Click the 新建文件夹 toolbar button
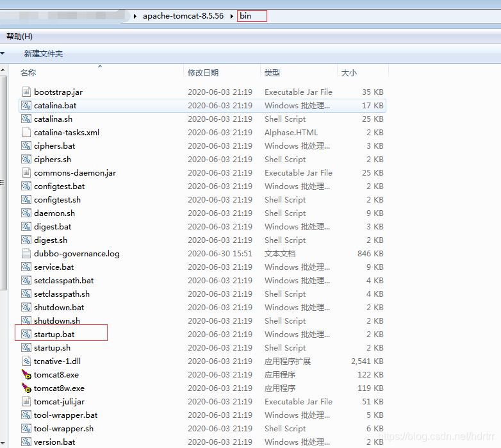The height and width of the screenshot is (448, 501). (x=44, y=54)
